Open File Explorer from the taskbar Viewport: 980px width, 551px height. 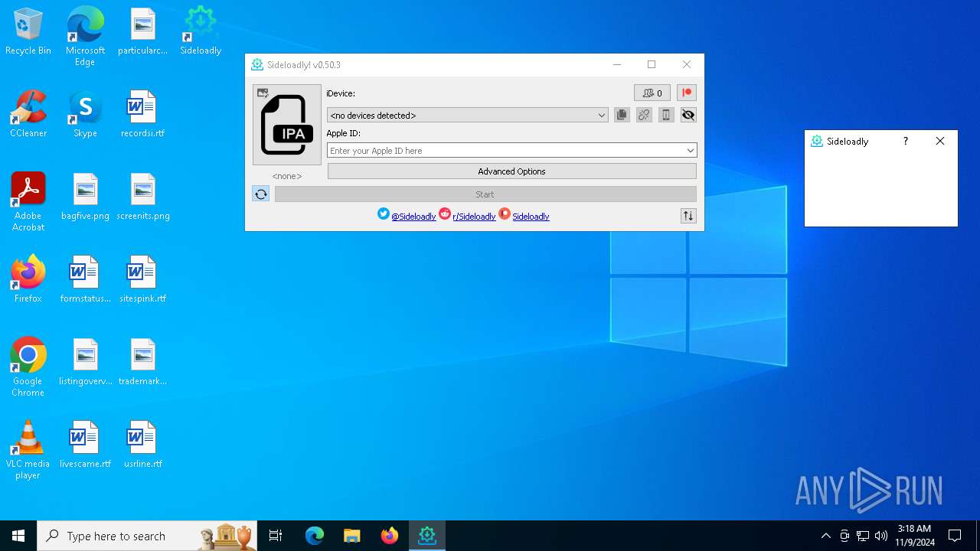351,536
